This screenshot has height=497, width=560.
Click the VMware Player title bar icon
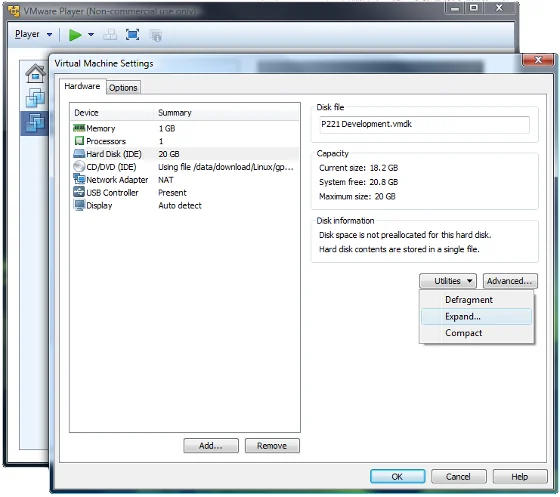(14, 11)
